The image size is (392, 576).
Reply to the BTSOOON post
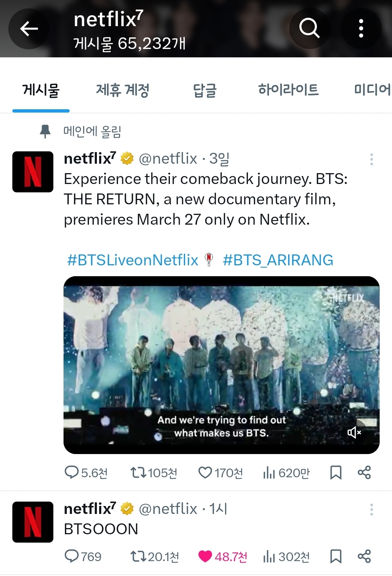click(72, 556)
